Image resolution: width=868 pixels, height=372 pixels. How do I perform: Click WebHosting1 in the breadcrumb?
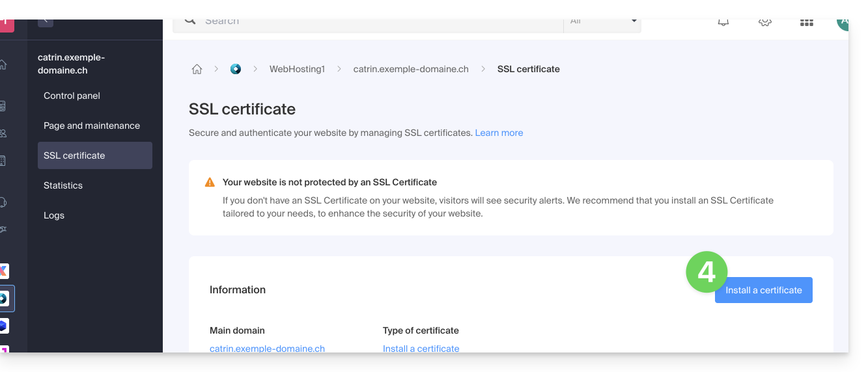tap(297, 69)
